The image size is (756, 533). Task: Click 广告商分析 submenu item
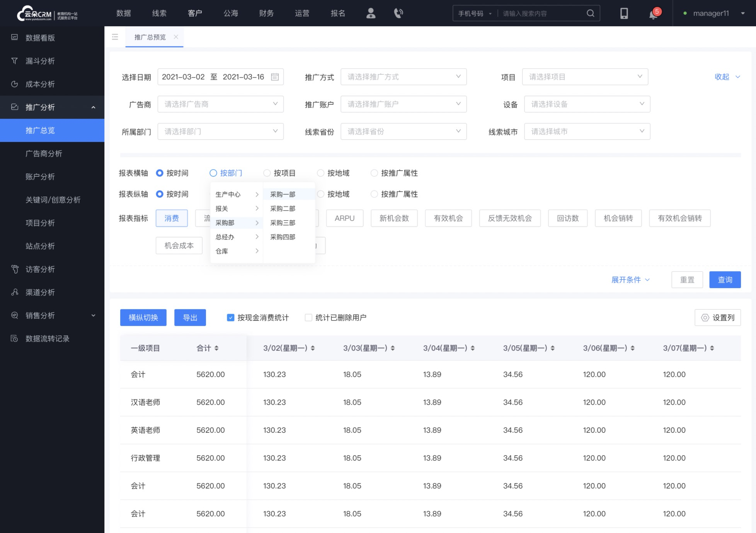click(43, 154)
